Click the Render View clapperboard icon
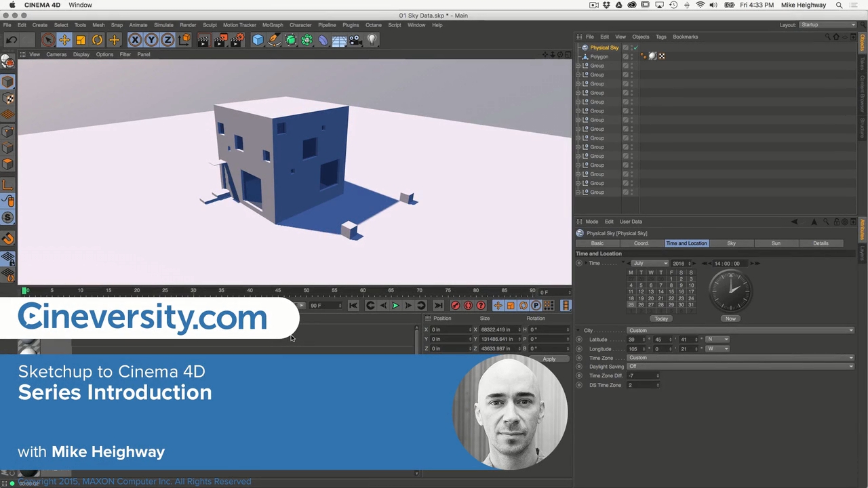This screenshot has height=488, width=868. click(x=203, y=40)
